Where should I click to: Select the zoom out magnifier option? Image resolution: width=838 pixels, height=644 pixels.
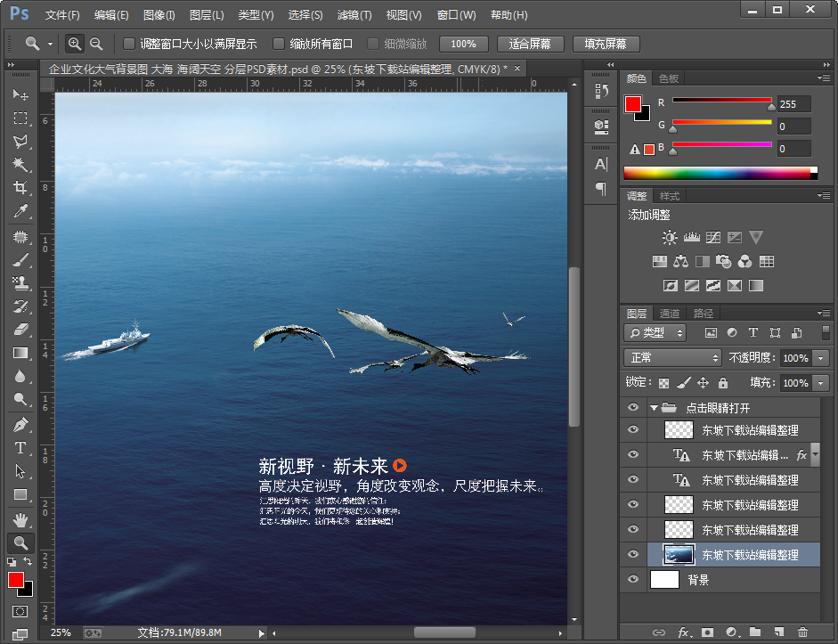click(x=96, y=44)
